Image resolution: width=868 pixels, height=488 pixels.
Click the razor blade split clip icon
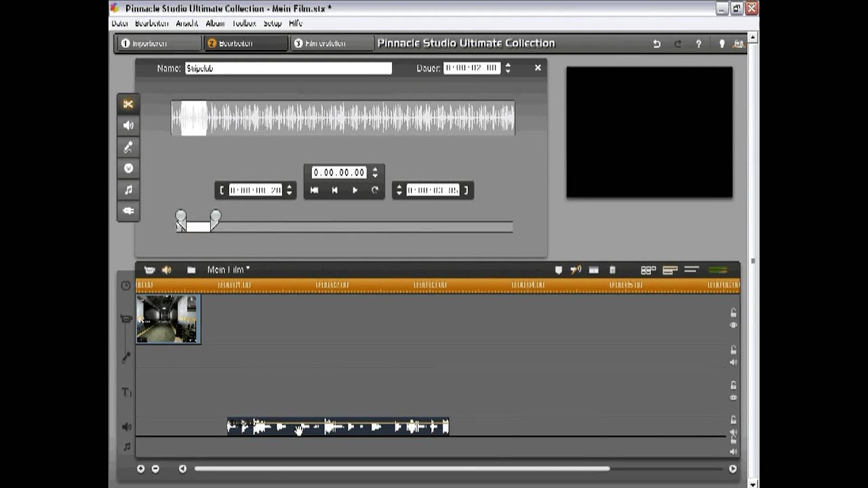tap(593, 270)
